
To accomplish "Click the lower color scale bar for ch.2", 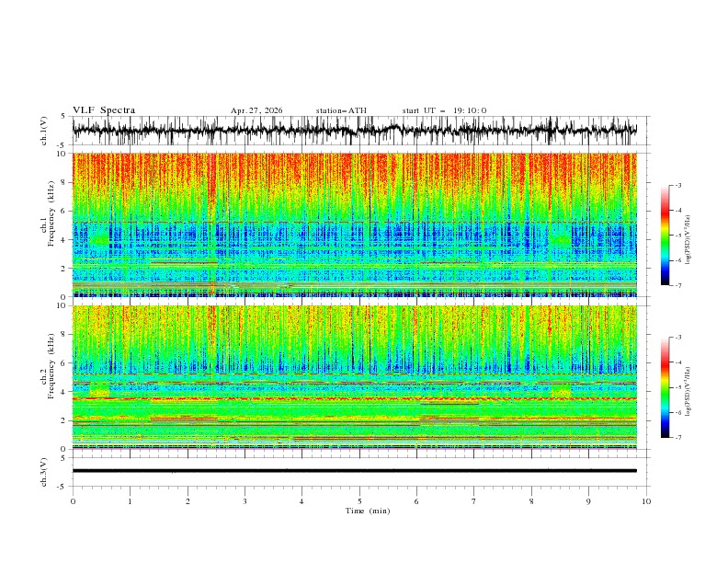I will tap(665, 387).
